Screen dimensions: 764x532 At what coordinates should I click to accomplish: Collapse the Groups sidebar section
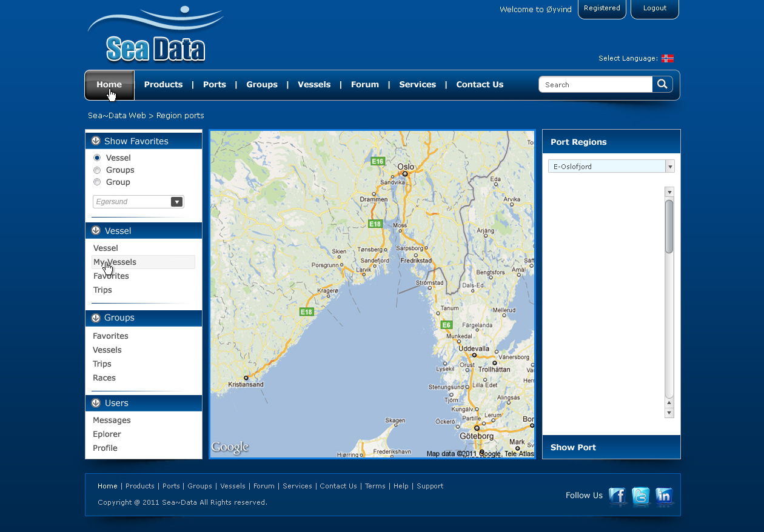[x=96, y=318]
